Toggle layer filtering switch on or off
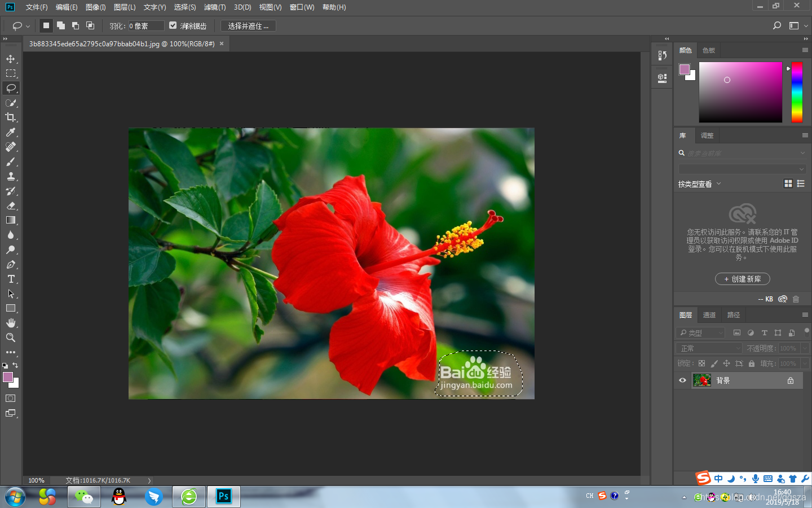Image resolution: width=812 pixels, height=508 pixels. (806, 331)
